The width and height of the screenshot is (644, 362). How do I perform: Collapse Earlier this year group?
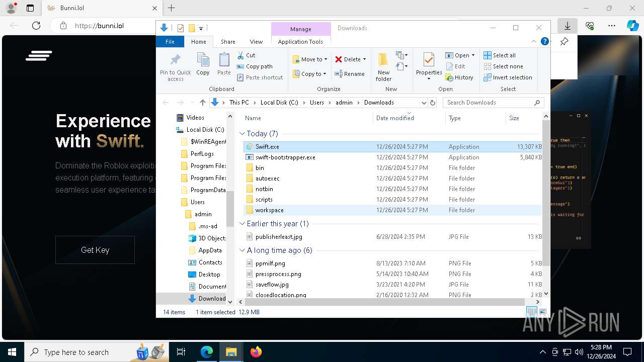click(242, 224)
